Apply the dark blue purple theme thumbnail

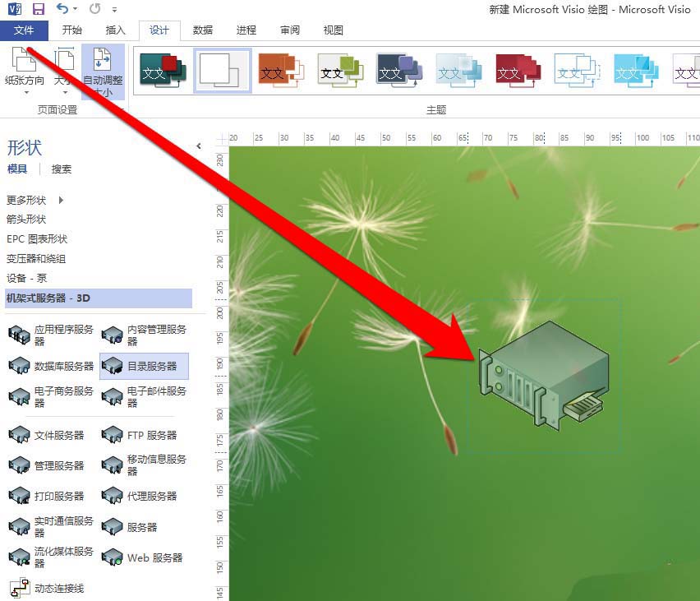(399, 71)
